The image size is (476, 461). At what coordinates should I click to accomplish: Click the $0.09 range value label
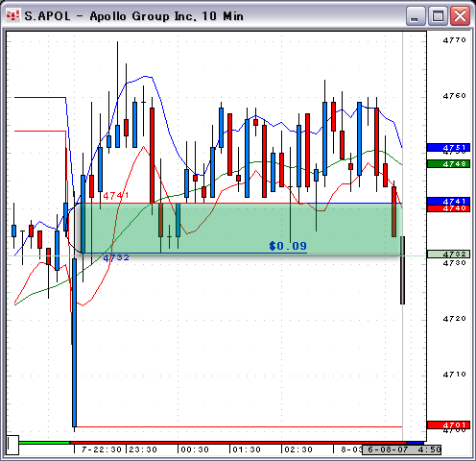(x=288, y=246)
